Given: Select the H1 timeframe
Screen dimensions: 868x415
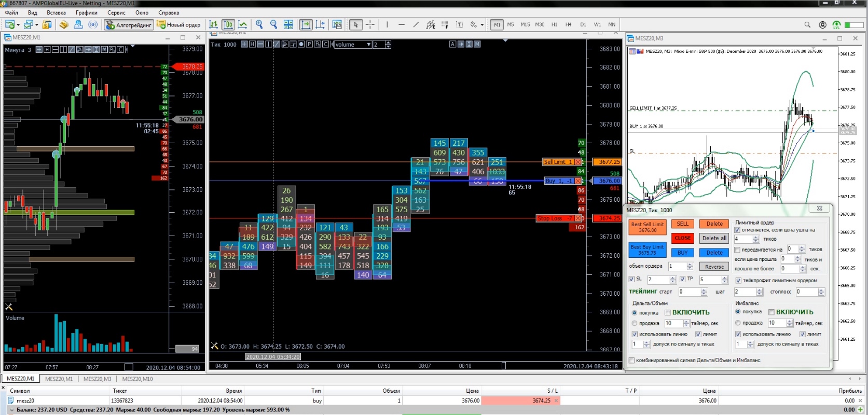Looking at the screenshot, I should (554, 24).
